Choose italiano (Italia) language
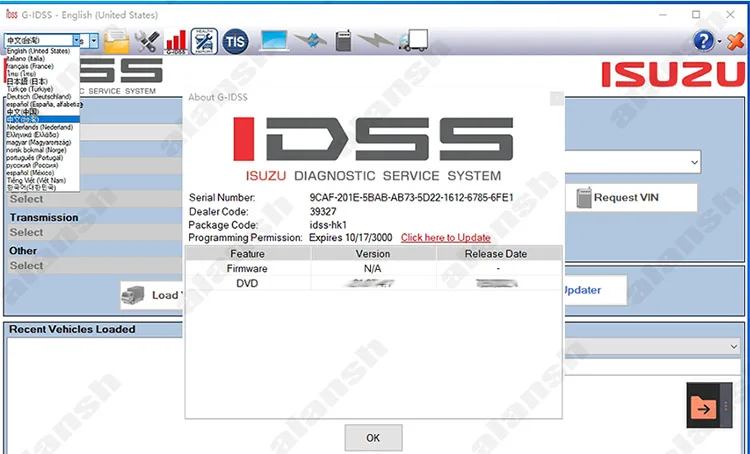 click(x=26, y=58)
